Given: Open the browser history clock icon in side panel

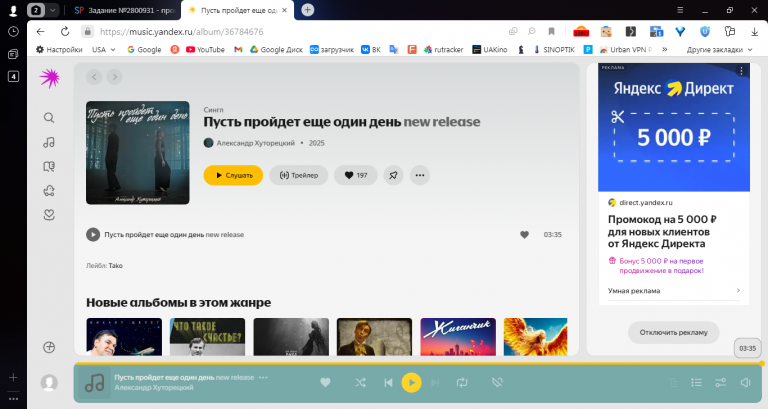Looking at the screenshot, I should (x=13, y=31).
